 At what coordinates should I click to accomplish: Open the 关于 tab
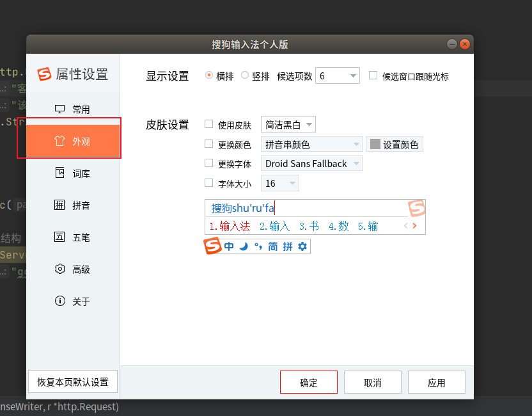click(73, 301)
